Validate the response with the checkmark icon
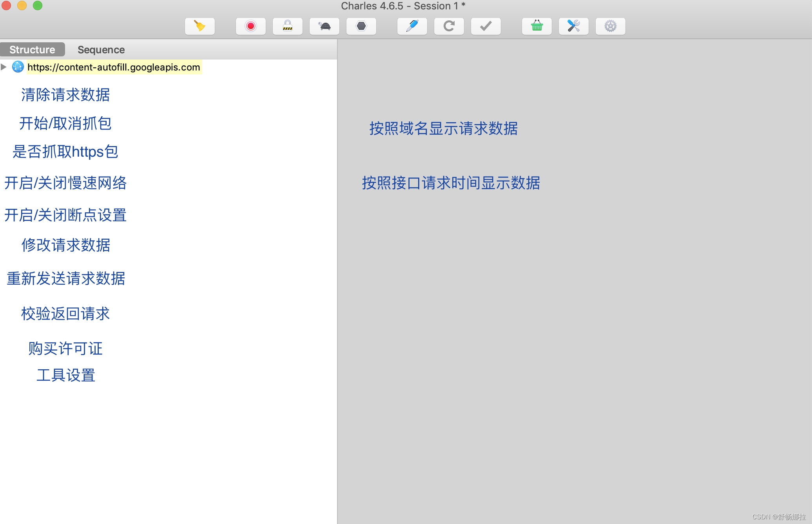The height and width of the screenshot is (524, 812). (x=486, y=26)
